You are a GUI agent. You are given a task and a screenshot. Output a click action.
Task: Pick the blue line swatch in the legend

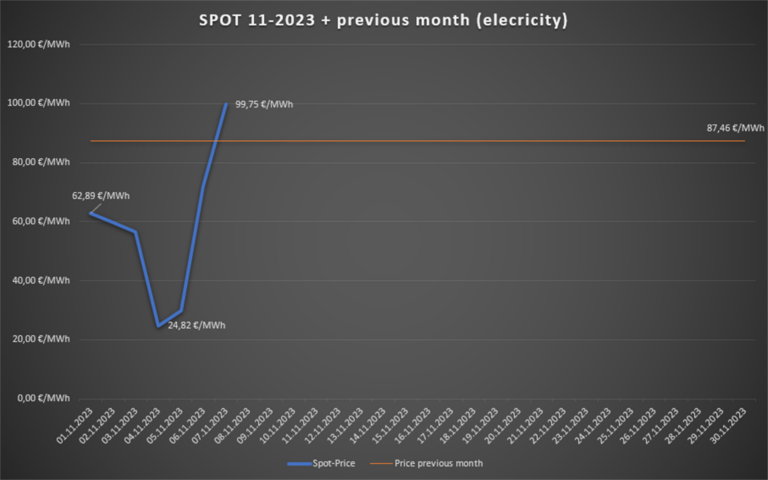tap(300, 463)
